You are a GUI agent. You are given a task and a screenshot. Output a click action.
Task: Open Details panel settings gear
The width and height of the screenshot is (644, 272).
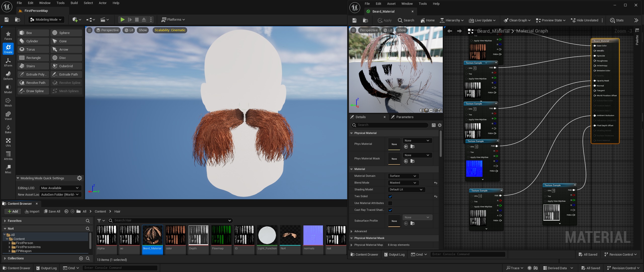tap(440, 125)
